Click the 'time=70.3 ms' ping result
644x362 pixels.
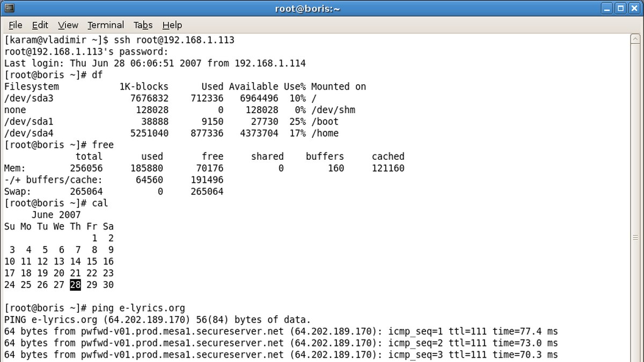(x=524, y=354)
